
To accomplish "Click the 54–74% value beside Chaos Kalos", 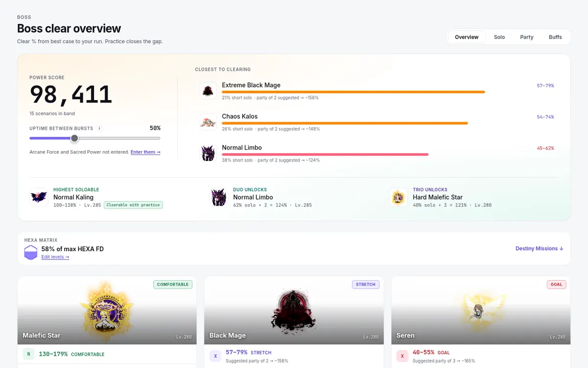I will click(x=545, y=117).
